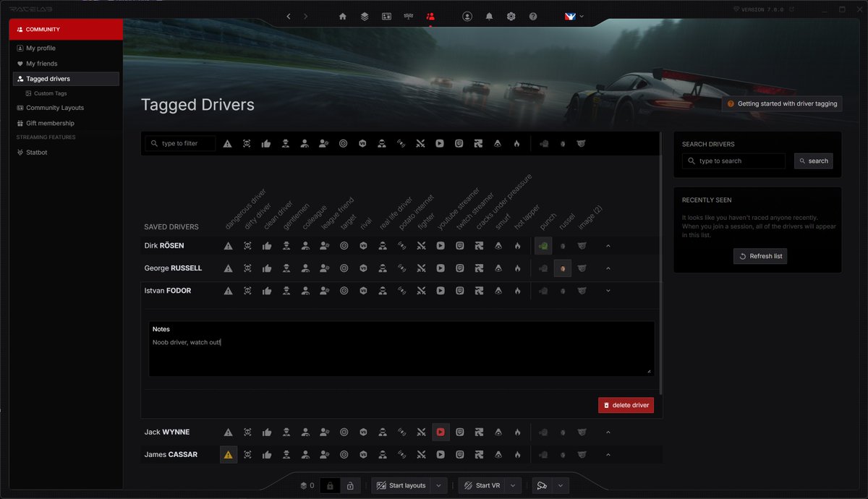
Task: Filter by gentlemen tag in filter bar
Action: [286, 143]
